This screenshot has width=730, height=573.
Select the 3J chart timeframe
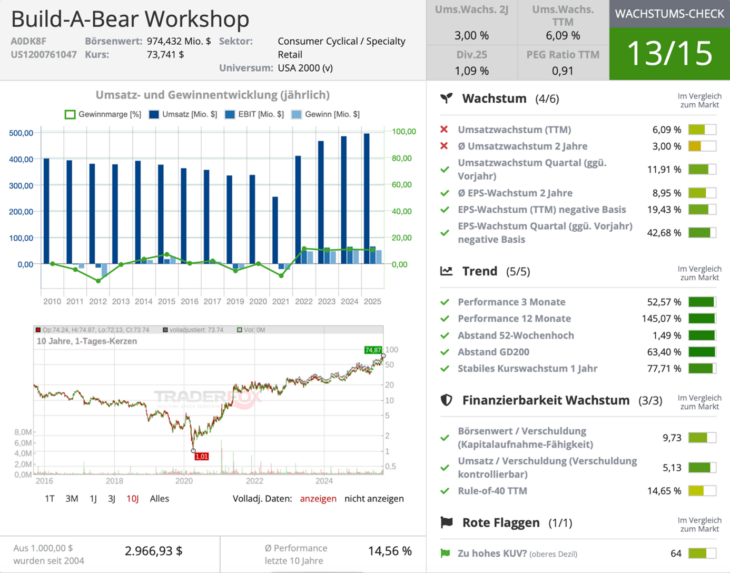tap(112, 499)
